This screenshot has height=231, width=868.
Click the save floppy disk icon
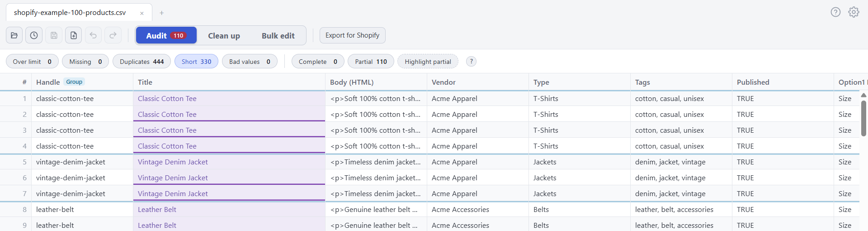tap(54, 35)
